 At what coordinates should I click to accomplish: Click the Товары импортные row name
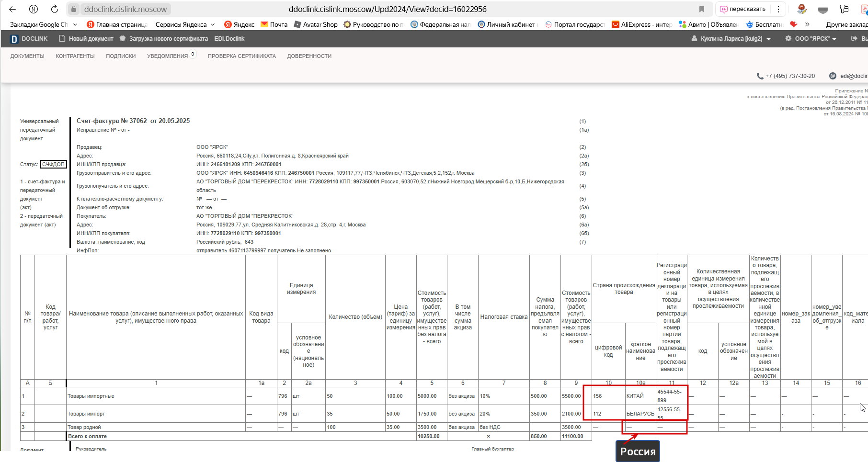91,396
